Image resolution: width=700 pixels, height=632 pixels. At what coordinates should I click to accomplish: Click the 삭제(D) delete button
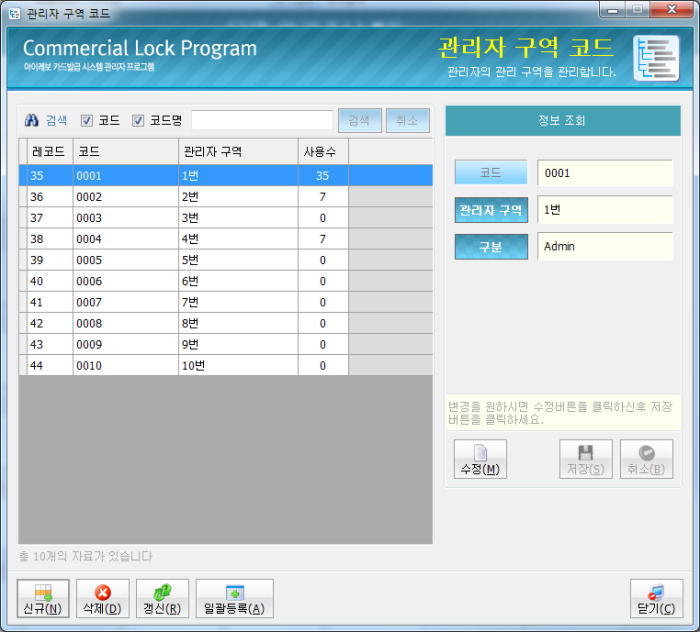point(103,599)
